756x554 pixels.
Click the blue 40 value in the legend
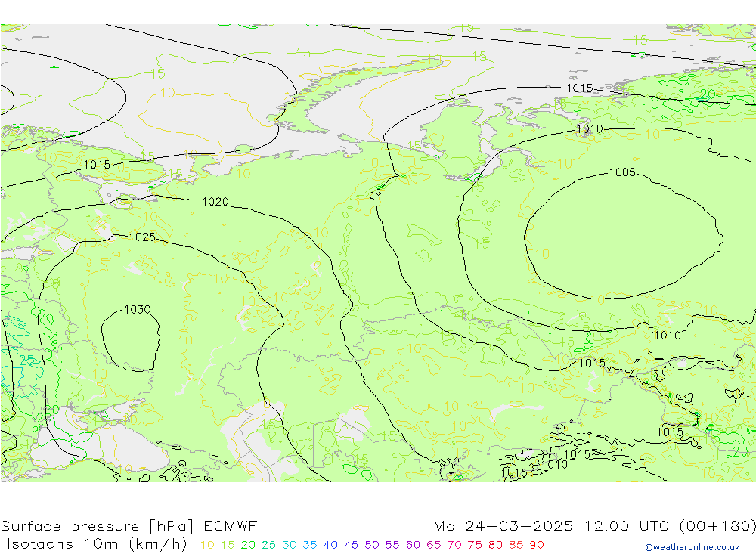click(330, 545)
